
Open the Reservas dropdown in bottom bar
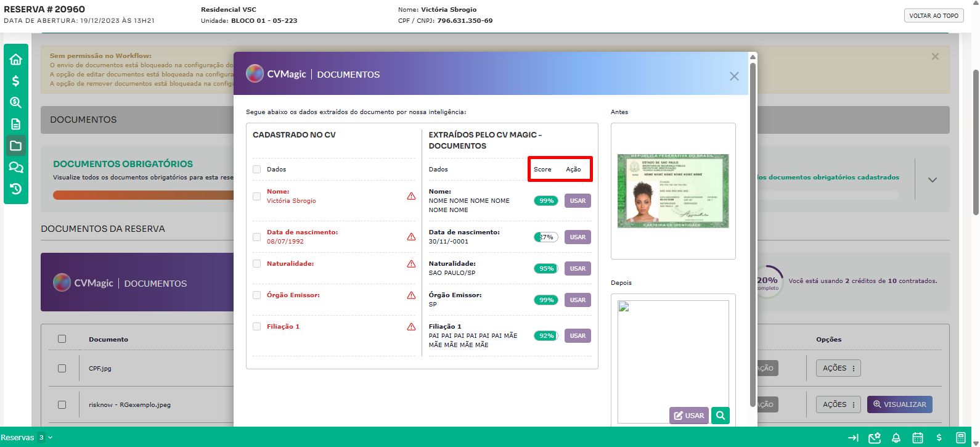point(27,438)
